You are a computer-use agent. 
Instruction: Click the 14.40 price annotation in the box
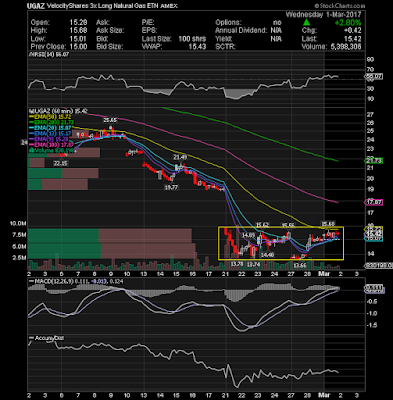[268, 255]
